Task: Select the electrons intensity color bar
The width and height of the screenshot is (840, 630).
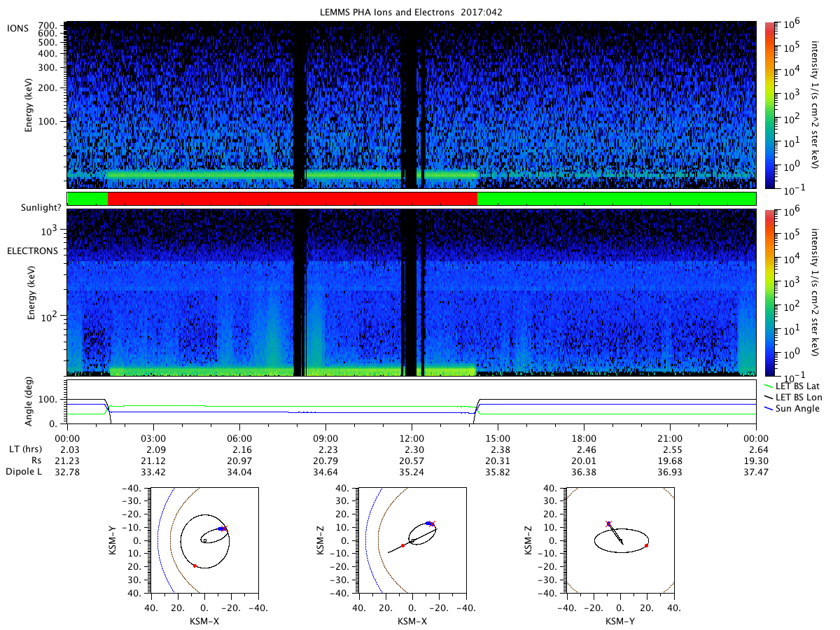Action: click(770, 292)
